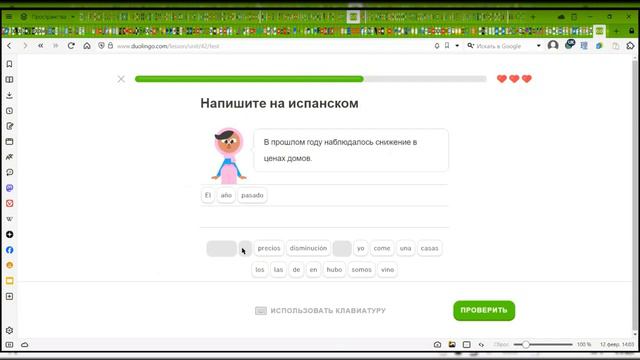Click the green lesson progress bar
This screenshot has height=360, width=640.
(x=311, y=79)
